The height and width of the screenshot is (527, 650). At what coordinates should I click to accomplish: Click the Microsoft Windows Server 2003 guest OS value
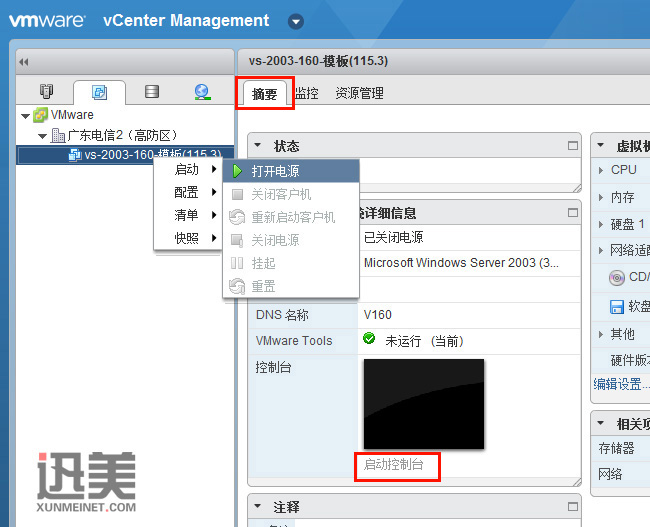(x=461, y=262)
